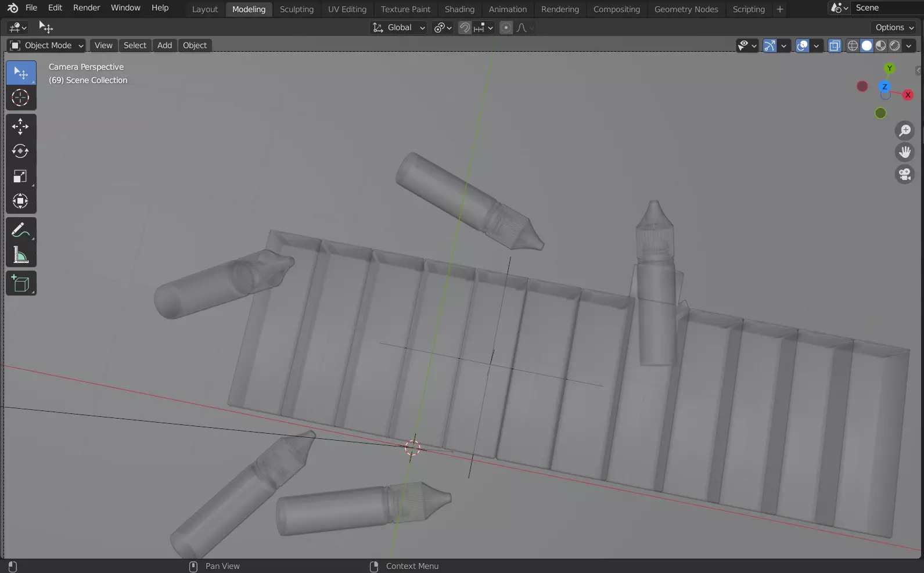Toggle proportional editing button
Screen dimensions: 924x573
(x=506, y=28)
